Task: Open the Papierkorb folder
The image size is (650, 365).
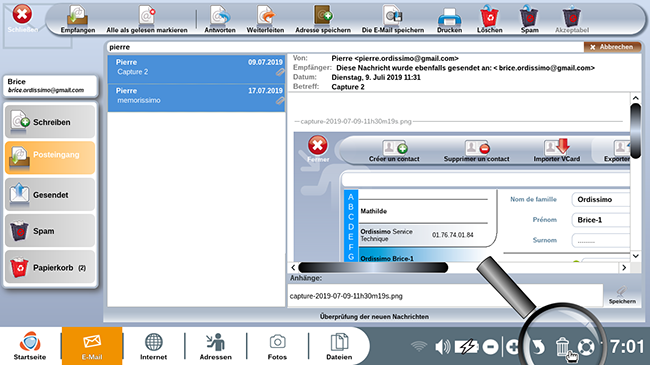Action: tap(50, 268)
